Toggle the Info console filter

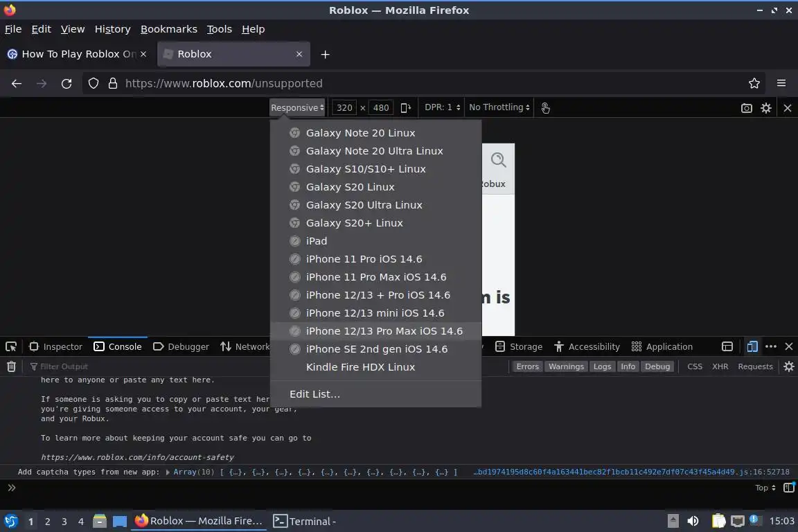coord(628,366)
